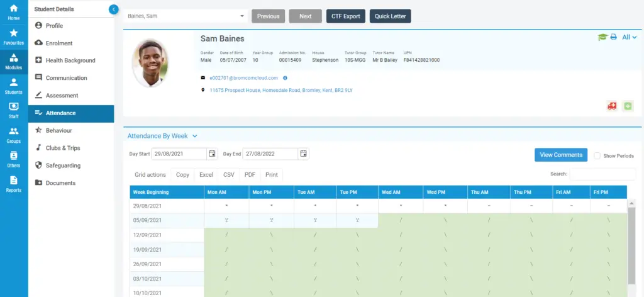
Task: Open the All filter dropdown
Action: (x=629, y=38)
